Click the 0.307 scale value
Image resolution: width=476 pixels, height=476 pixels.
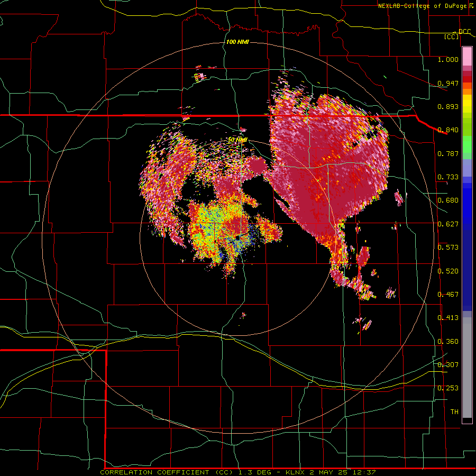click(448, 364)
